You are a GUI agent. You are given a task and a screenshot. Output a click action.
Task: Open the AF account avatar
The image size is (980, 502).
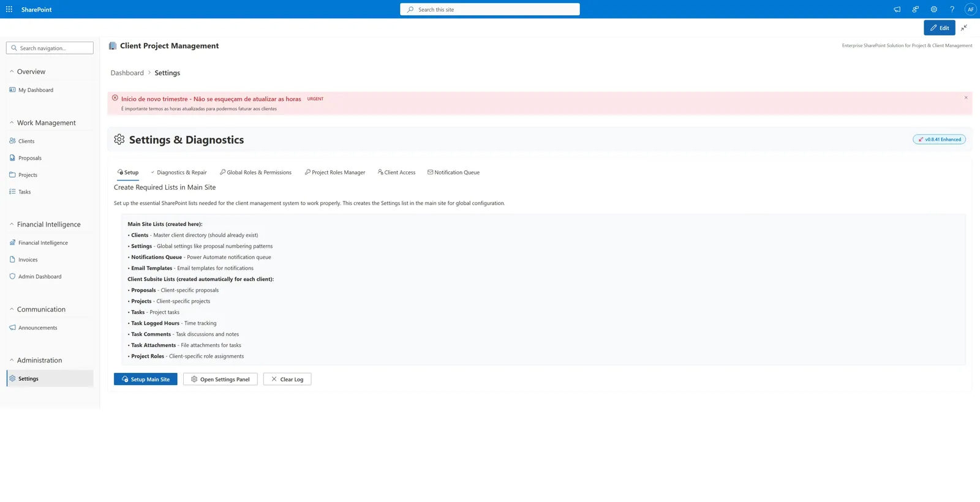pos(970,9)
